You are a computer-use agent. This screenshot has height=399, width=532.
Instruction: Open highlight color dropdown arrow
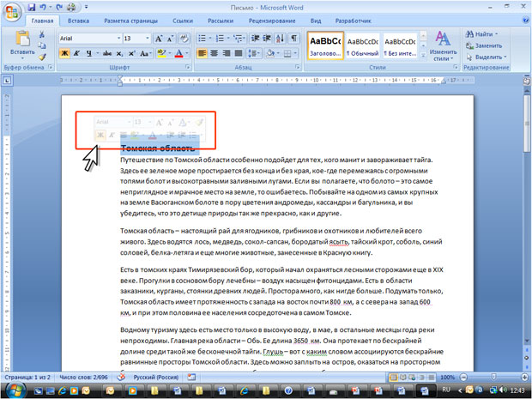[170, 53]
